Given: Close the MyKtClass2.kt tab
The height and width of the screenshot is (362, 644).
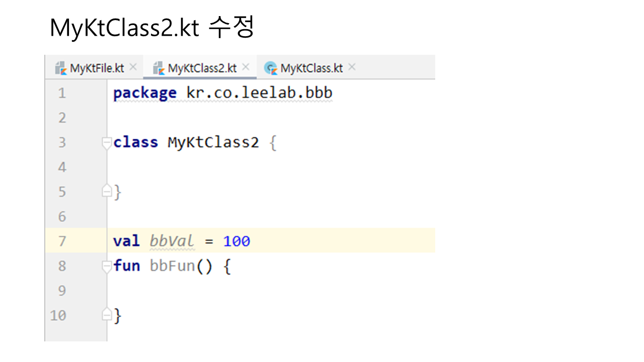Looking at the screenshot, I should [x=246, y=67].
